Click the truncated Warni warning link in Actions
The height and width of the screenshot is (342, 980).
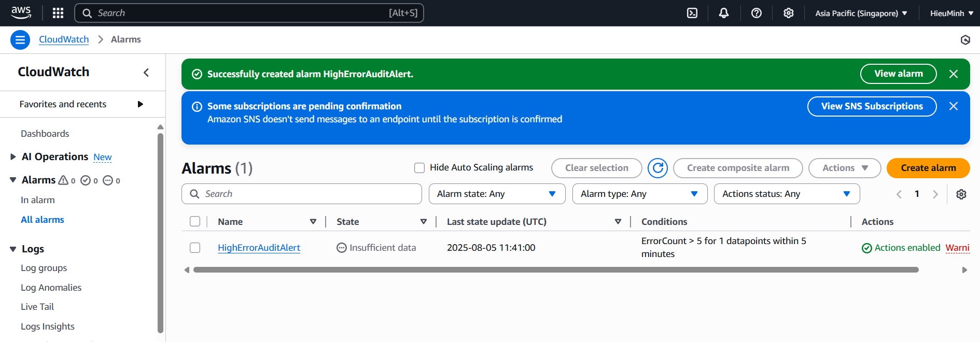pos(957,248)
